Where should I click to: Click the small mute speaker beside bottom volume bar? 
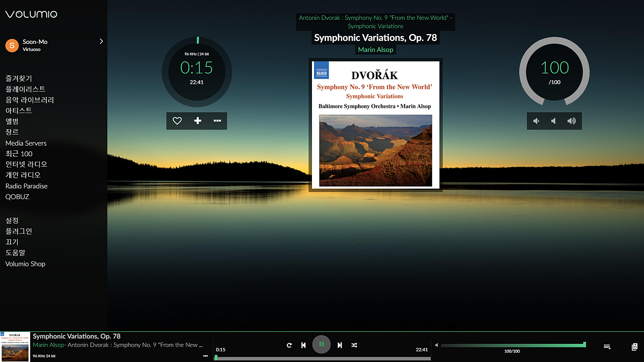pos(436,345)
